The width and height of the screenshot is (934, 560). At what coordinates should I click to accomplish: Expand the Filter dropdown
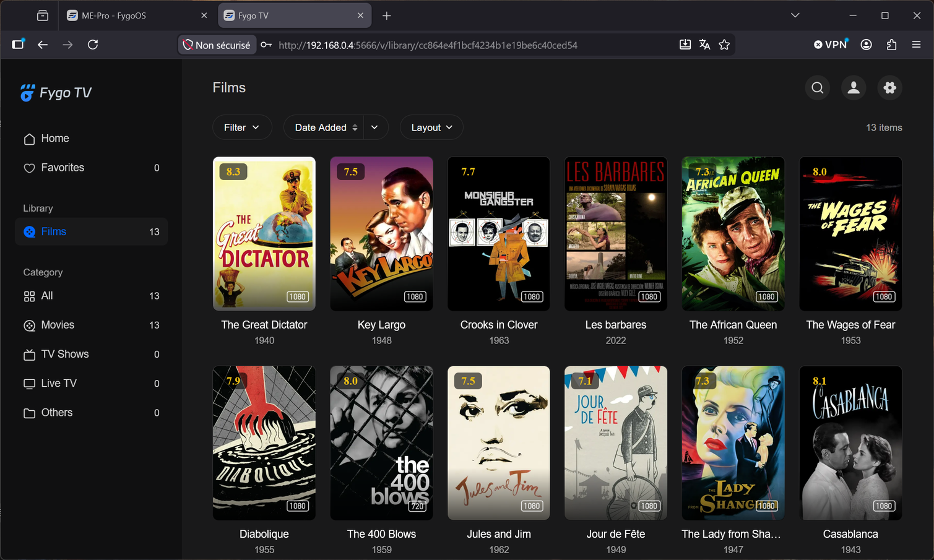click(242, 127)
